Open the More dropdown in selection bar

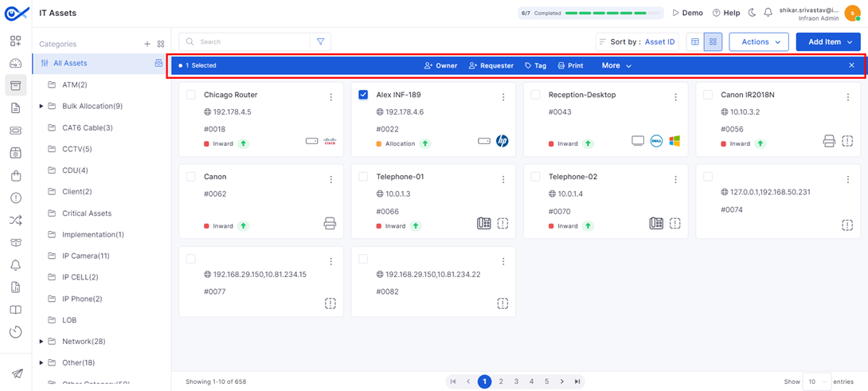click(x=616, y=65)
